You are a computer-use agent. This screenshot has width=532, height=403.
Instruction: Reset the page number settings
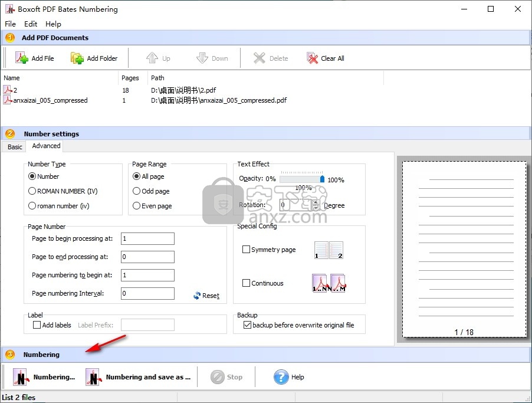tap(206, 296)
